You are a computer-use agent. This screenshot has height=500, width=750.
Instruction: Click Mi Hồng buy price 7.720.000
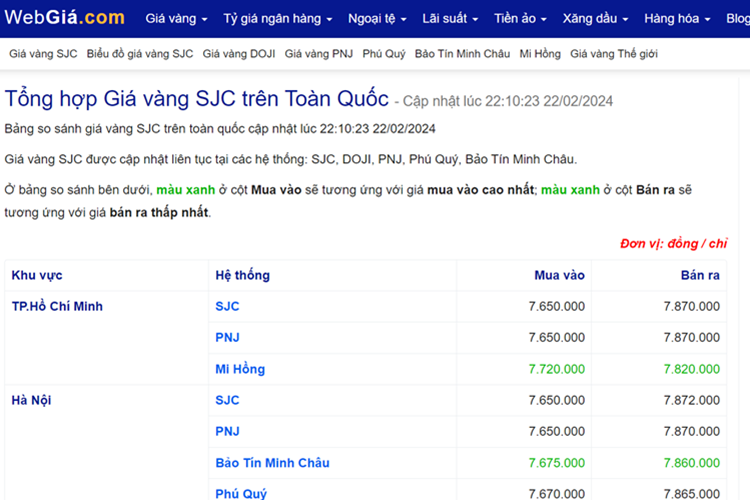tap(556, 369)
